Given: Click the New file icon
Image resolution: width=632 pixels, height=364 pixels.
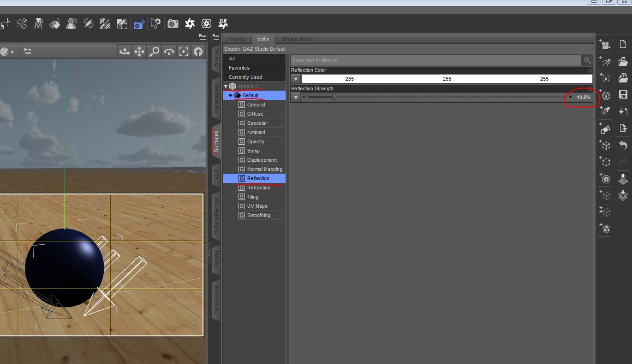Looking at the screenshot, I should [x=623, y=45].
